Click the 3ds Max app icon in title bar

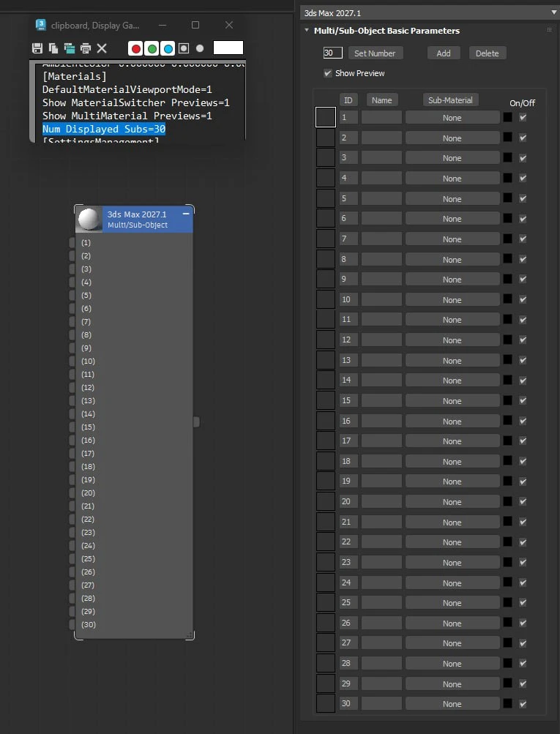pyautogui.click(x=41, y=25)
